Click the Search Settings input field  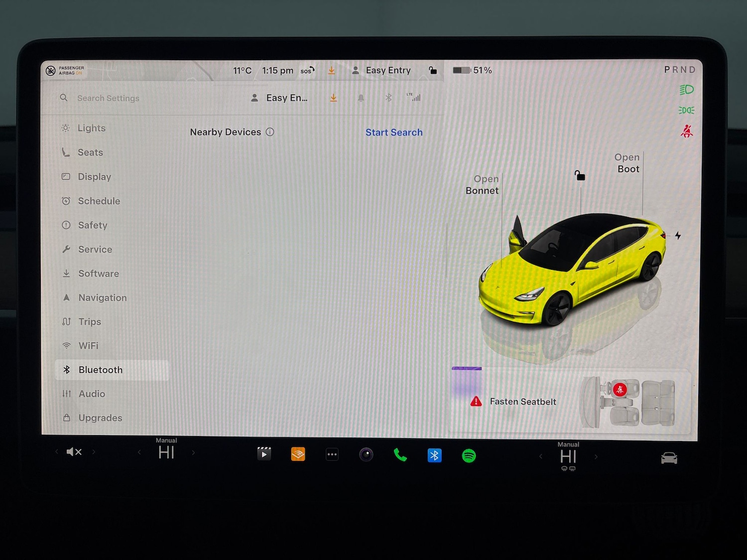[x=108, y=98]
